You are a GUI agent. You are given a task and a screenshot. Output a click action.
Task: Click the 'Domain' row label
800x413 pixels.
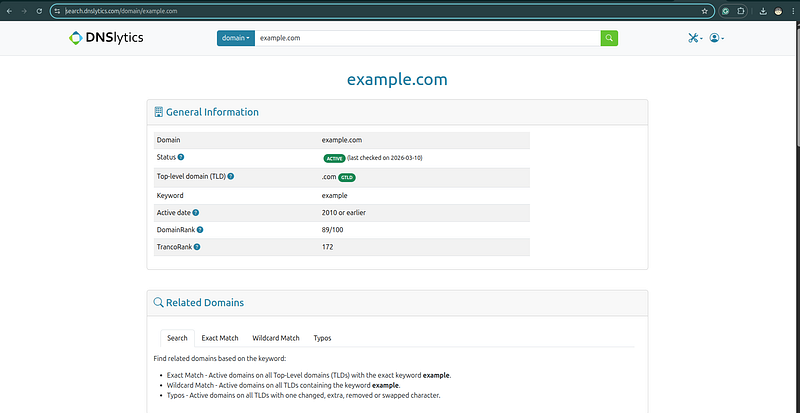pos(168,140)
